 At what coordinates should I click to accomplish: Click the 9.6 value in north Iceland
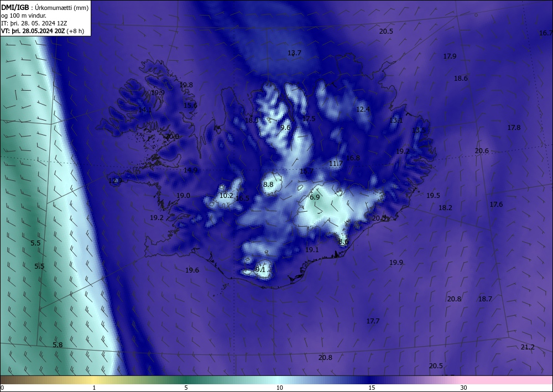click(285, 128)
